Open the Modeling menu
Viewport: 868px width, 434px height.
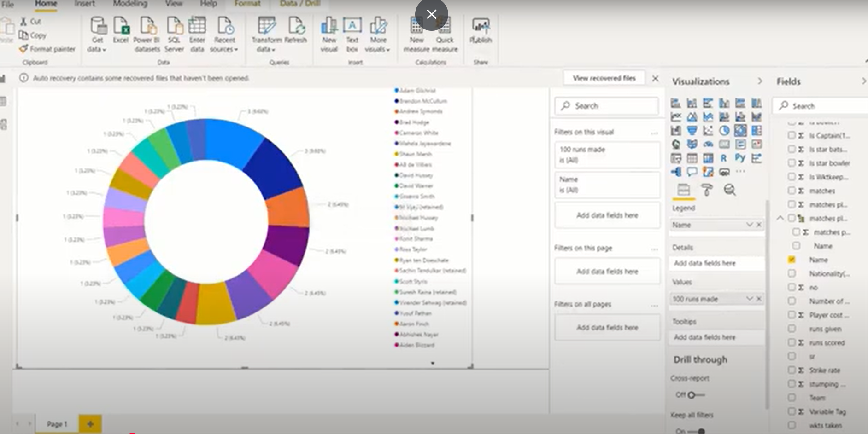pos(129,4)
